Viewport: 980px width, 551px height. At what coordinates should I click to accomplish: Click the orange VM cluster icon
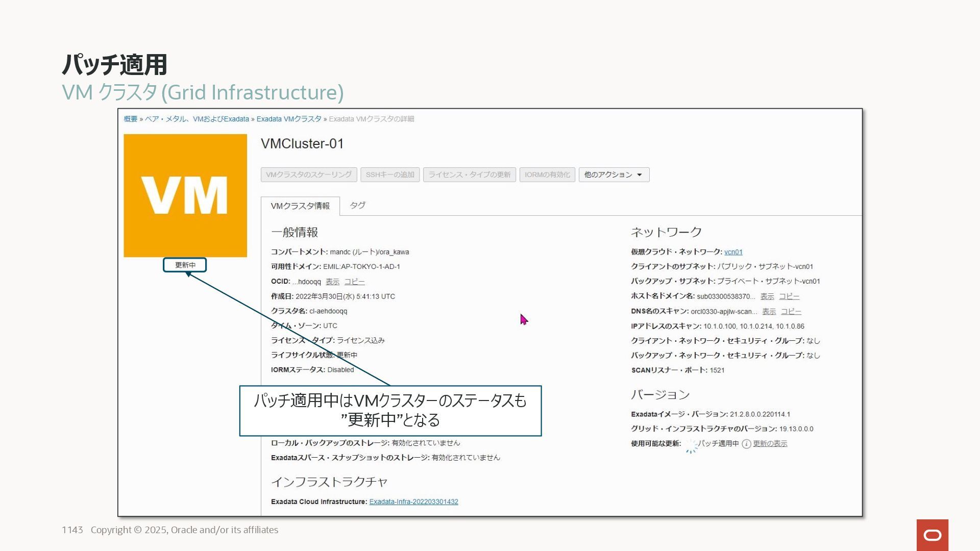tap(185, 195)
